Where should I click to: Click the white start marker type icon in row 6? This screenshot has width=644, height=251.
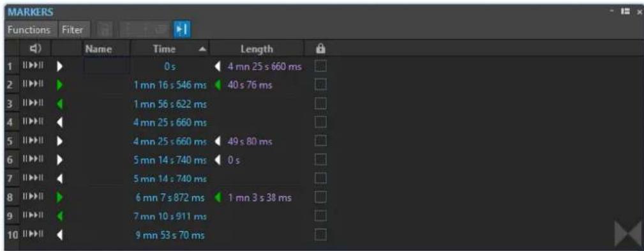click(x=60, y=160)
